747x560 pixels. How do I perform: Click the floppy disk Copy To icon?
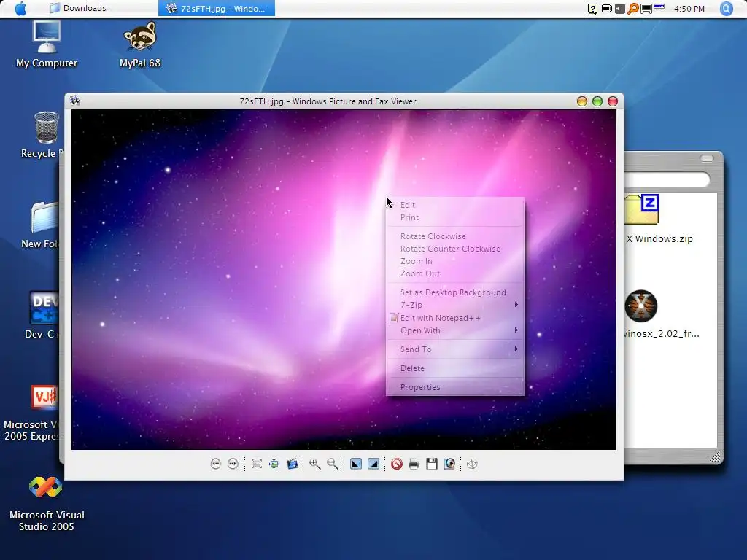(432, 464)
